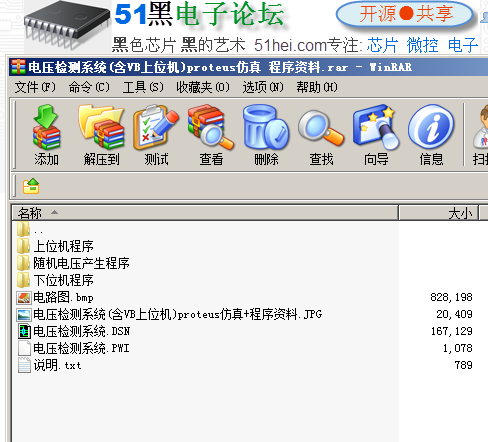
Task: Open the 帮助(H) menu
Action: (317, 87)
